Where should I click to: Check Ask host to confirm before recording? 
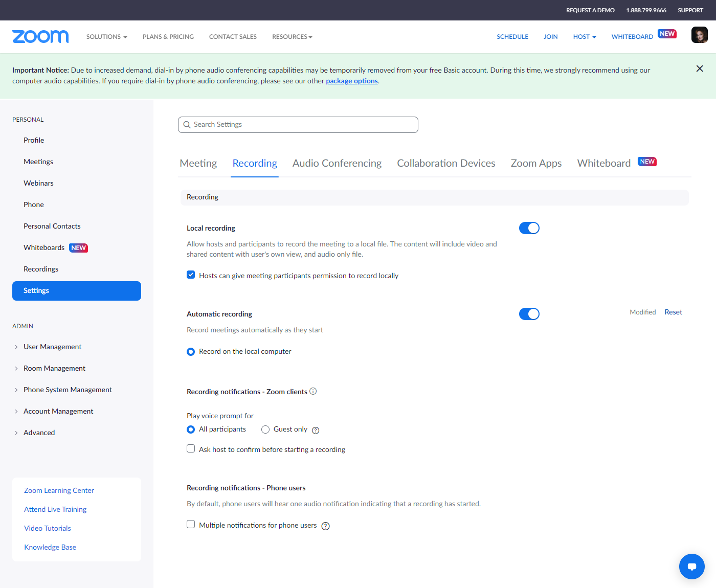tap(191, 448)
